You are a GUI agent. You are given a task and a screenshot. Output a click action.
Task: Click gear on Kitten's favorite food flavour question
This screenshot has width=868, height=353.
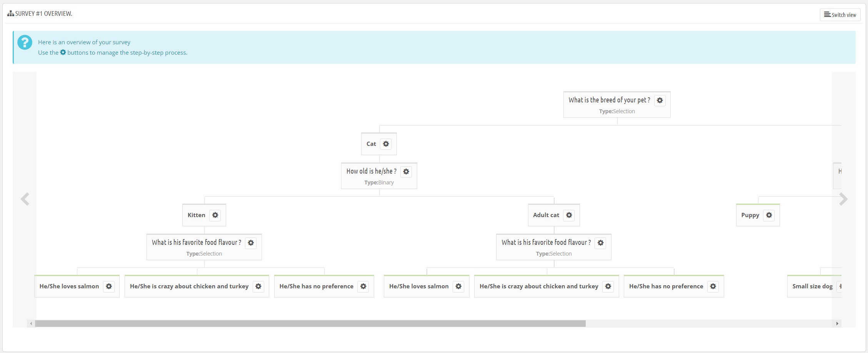point(251,243)
